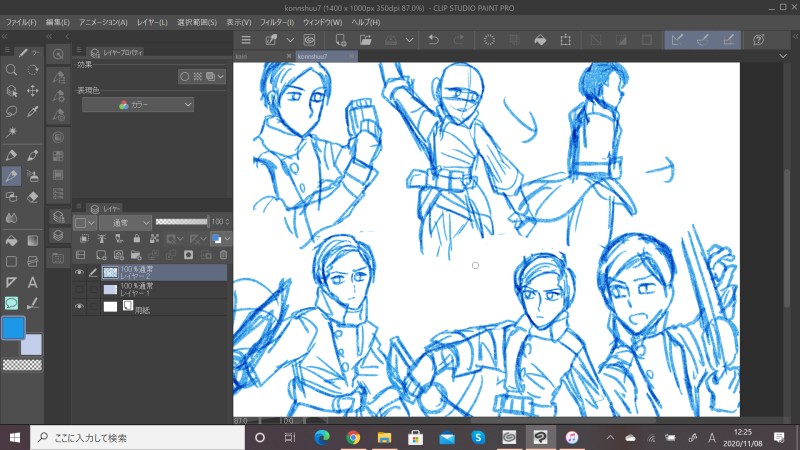Toggle visibility of the 用紙 paper layer
The width and height of the screenshot is (800, 450).
pos(79,307)
